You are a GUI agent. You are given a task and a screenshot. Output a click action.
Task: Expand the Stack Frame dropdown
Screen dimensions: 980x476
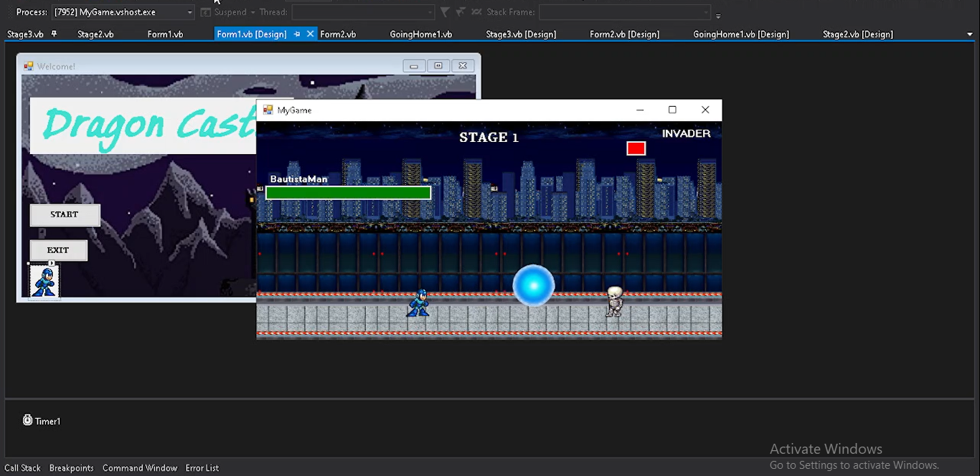[x=706, y=12]
